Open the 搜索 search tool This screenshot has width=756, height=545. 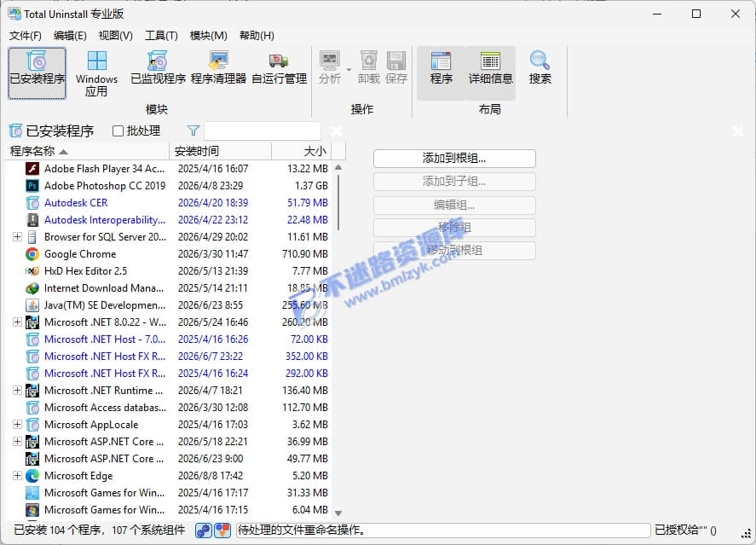coord(540,68)
